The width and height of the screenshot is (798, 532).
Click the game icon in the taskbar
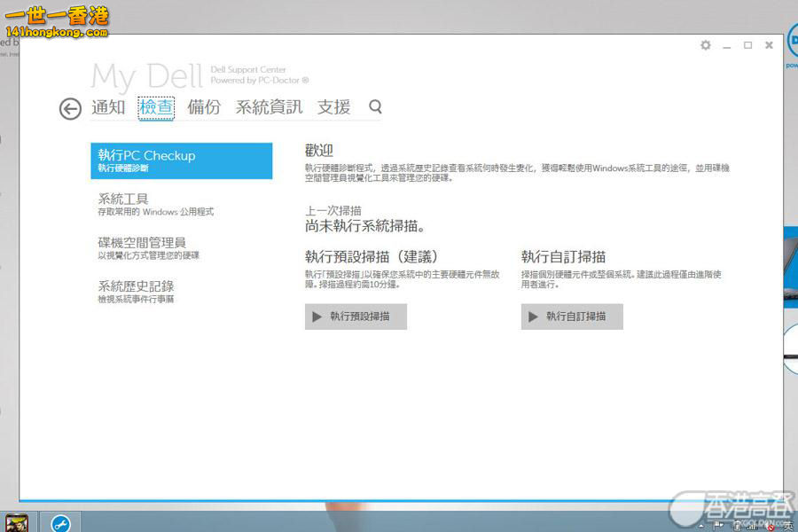pyautogui.click(x=17, y=522)
